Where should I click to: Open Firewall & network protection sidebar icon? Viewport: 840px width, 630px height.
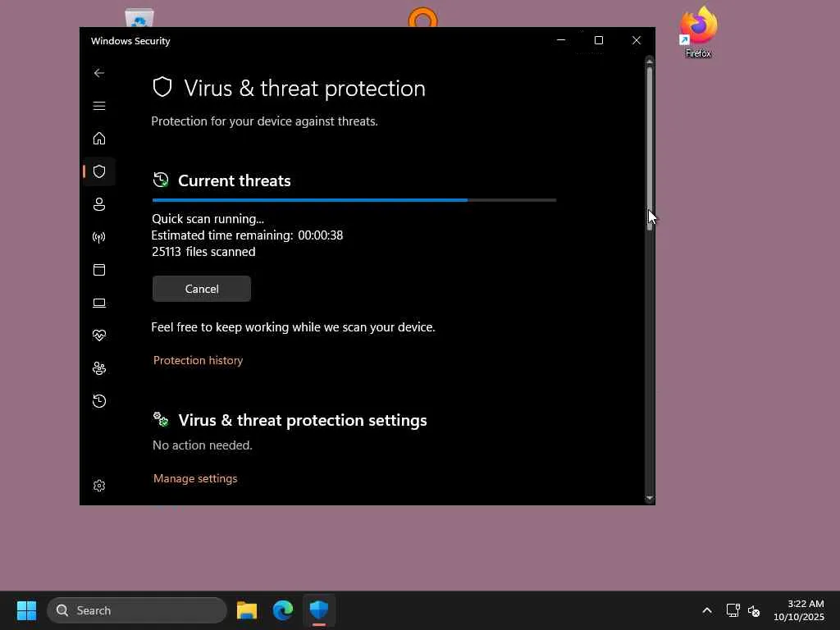tap(99, 237)
